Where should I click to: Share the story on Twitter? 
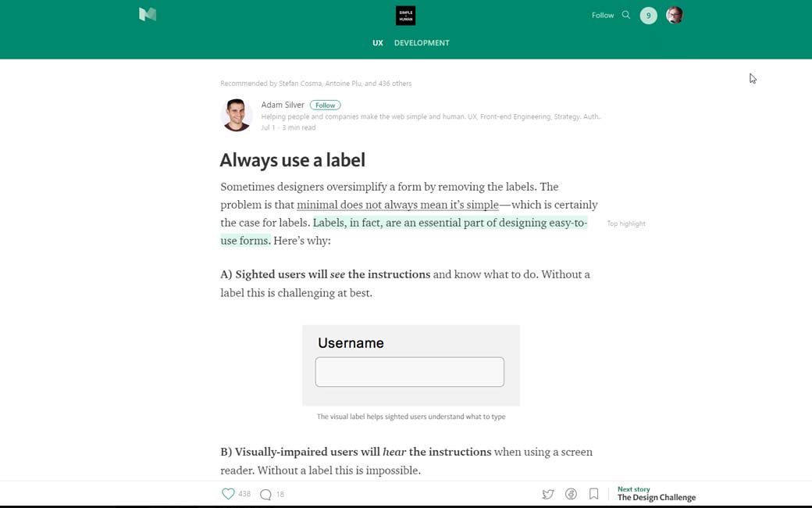click(548, 494)
